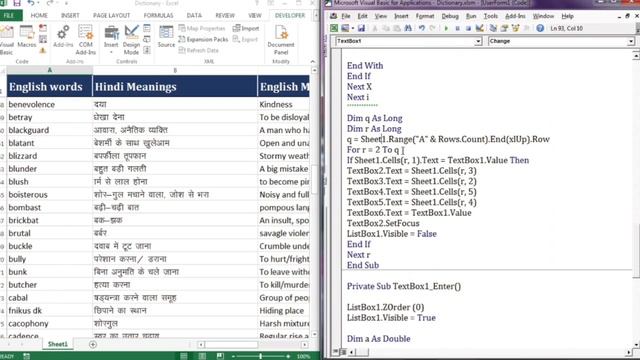This screenshot has width=640, height=360.
Task: Click the Reset stop icon
Action: click(x=468, y=28)
